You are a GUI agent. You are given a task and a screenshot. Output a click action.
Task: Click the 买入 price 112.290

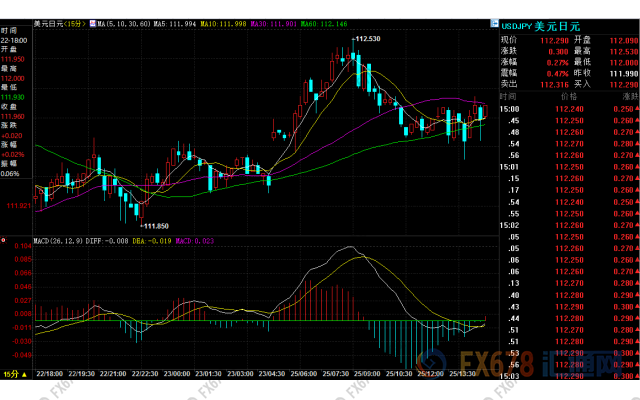point(624,84)
